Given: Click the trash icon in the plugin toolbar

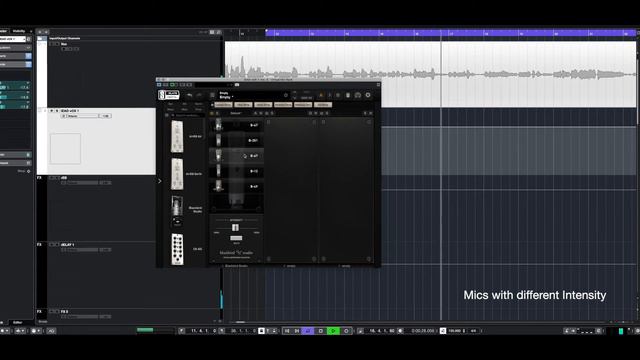Looking at the screenshot, I should point(348,95).
